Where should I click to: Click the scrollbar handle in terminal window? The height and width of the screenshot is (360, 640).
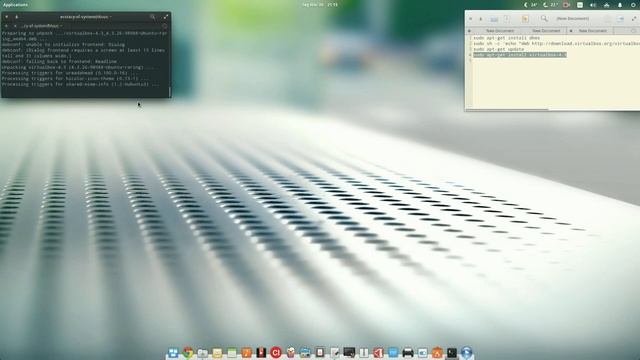(x=170, y=91)
